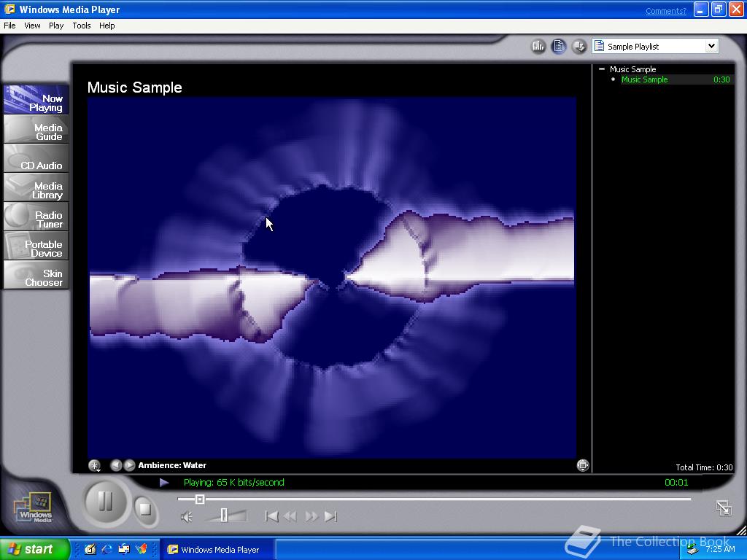Pause playback with the large pause button
The height and width of the screenshot is (560, 747).
coord(105,502)
